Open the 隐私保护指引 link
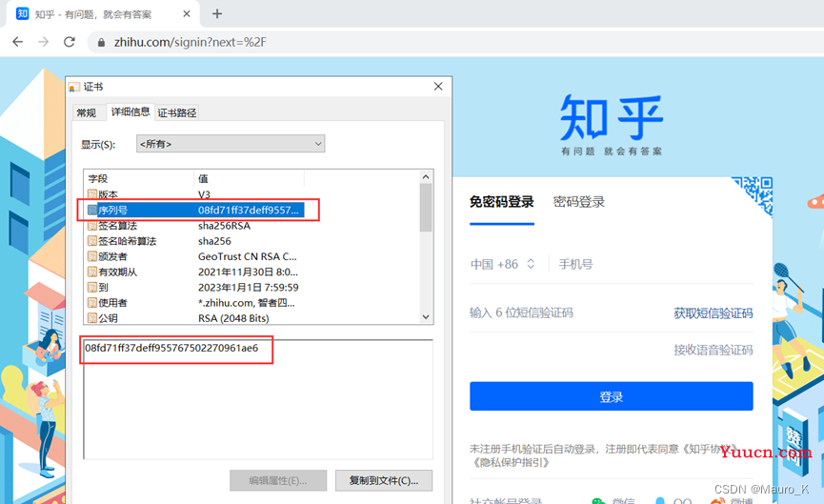Screen dimensions: 824x504 pos(512,462)
